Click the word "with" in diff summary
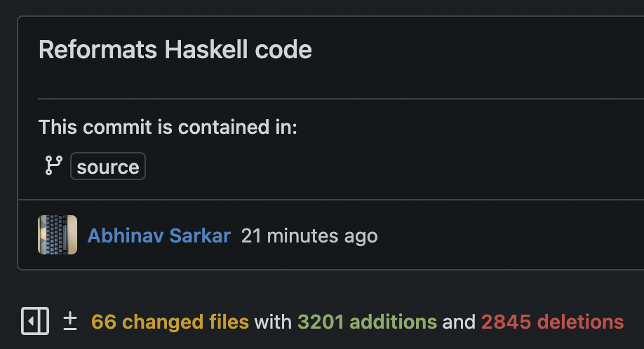This screenshot has width=644, height=349. (273, 322)
